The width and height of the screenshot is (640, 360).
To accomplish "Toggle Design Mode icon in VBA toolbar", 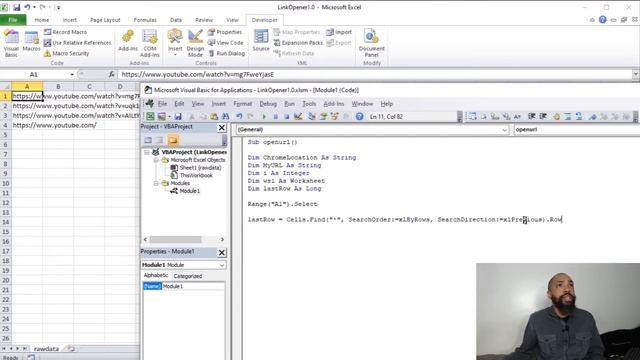I will (298, 116).
